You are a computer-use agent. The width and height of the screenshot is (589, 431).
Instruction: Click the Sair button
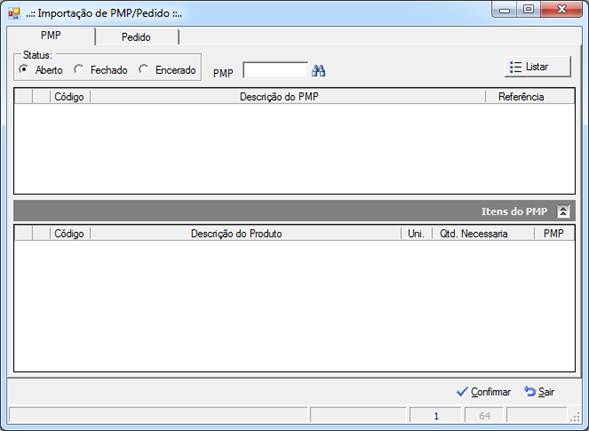coord(539,392)
